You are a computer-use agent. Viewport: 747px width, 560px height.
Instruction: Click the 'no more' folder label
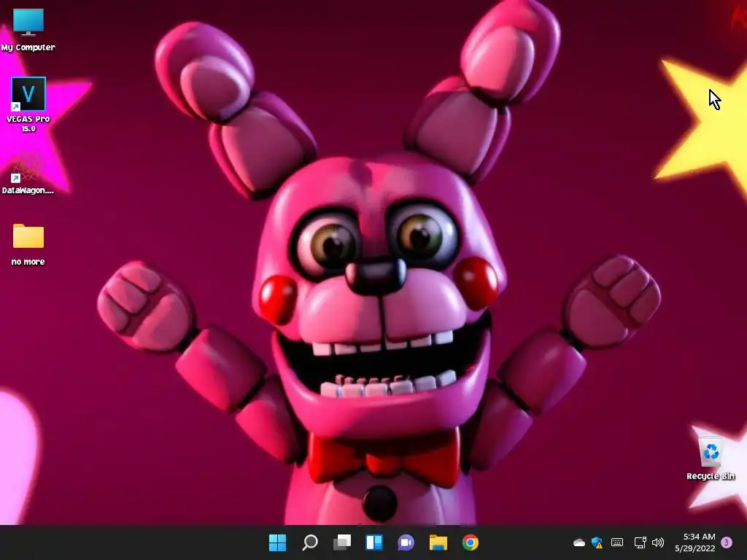click(28, 262)
